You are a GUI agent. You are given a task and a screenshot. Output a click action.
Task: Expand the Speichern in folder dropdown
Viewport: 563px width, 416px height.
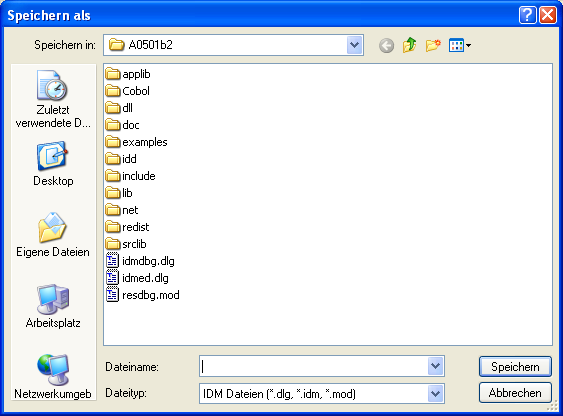(354, 45)
